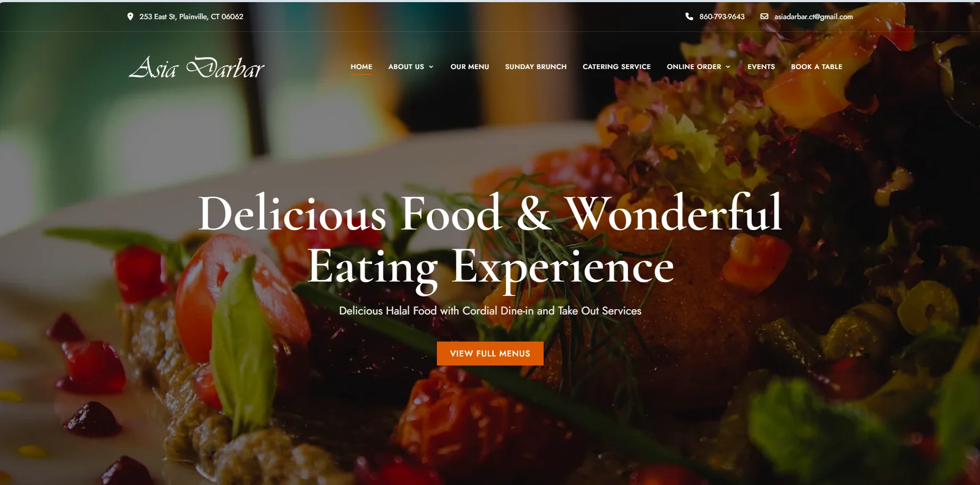Call the 860-793-9643 phone number
This screenshot has width=980, height=485.
click(722, 16)
